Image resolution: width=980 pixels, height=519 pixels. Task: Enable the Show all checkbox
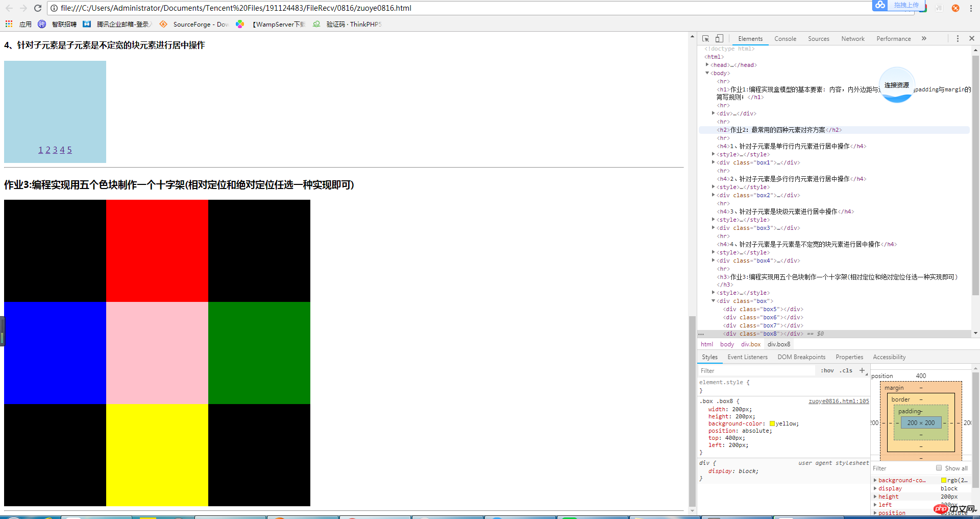[x=939, y=468]
